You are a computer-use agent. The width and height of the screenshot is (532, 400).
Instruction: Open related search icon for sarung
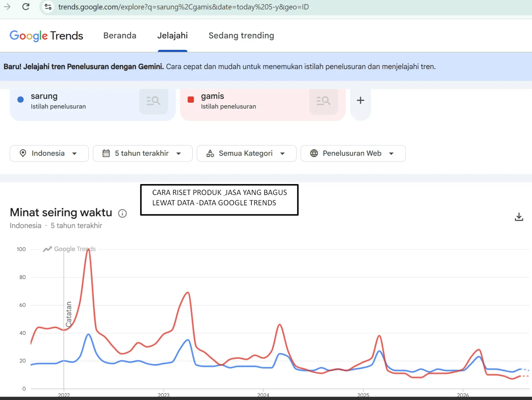(154, 101)
